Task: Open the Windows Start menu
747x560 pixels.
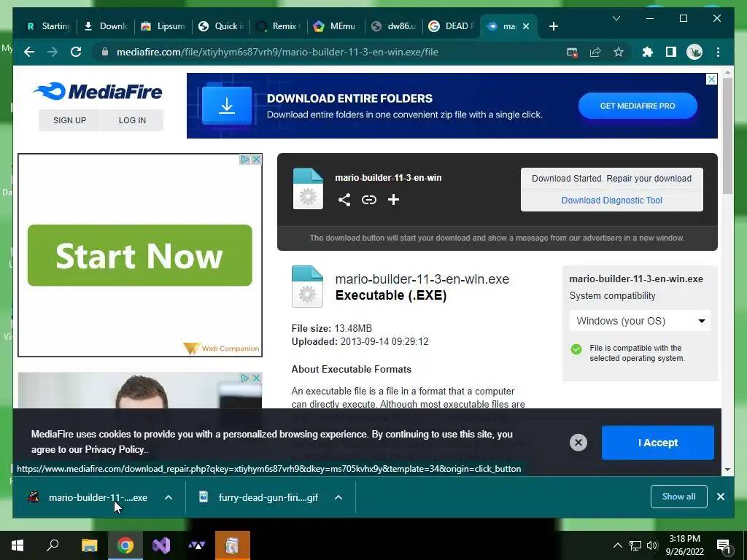Action: tap(18, 545)
